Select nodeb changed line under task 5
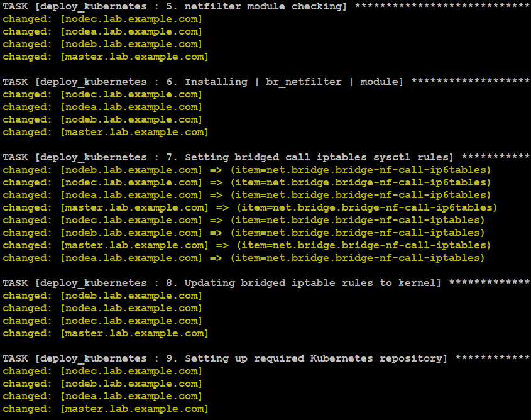Screen dimensions: 531x420 tap(102, 44)
